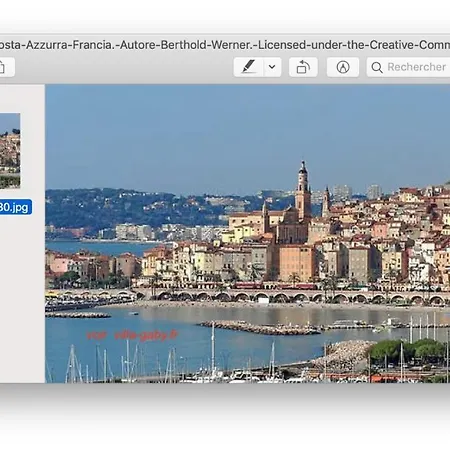Click the red villa-gaby.fr watermark text
This screenshot has width=450, height=450.
point(132,335)
